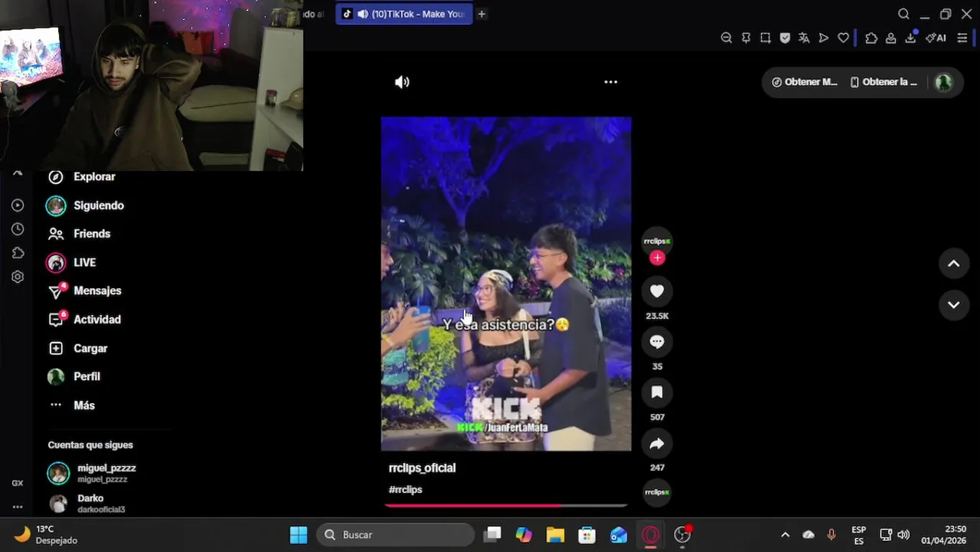Mute the TikTok video sound
Screen dimensions: 980x552
[402, 82]
